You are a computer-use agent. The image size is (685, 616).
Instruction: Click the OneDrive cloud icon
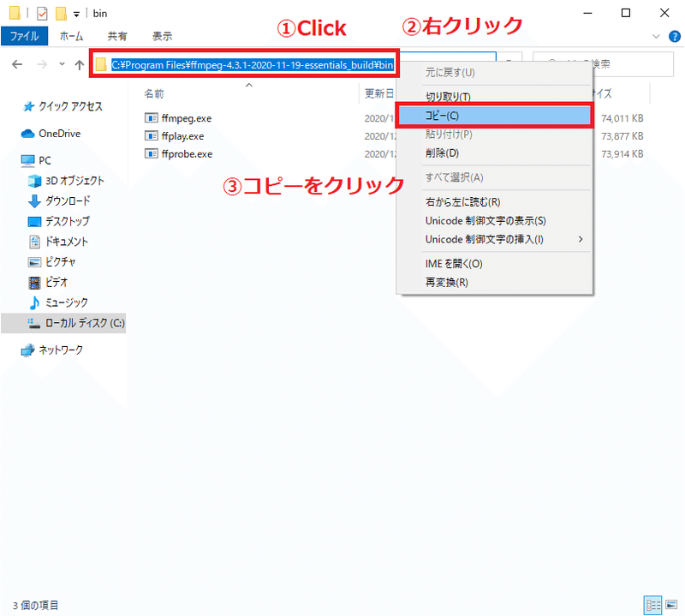coord(27,134)
